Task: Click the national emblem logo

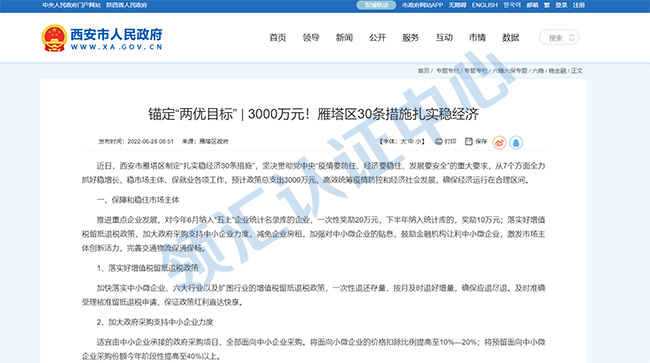Action: point(54,38)
